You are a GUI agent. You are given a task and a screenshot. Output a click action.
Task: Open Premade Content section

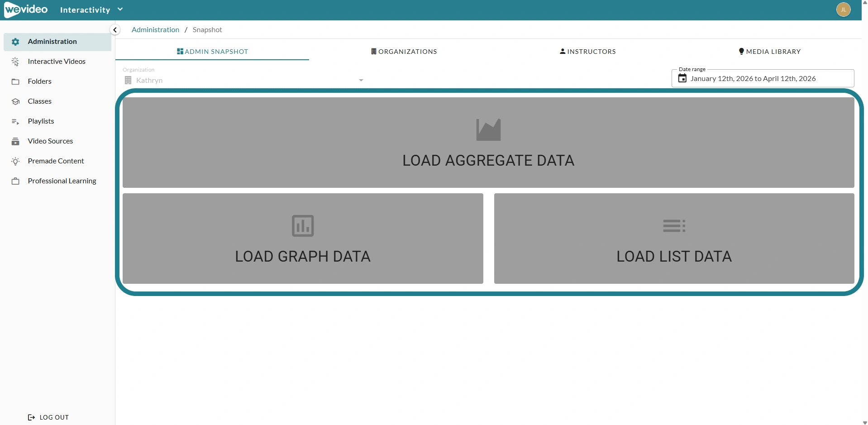[57, 161]
